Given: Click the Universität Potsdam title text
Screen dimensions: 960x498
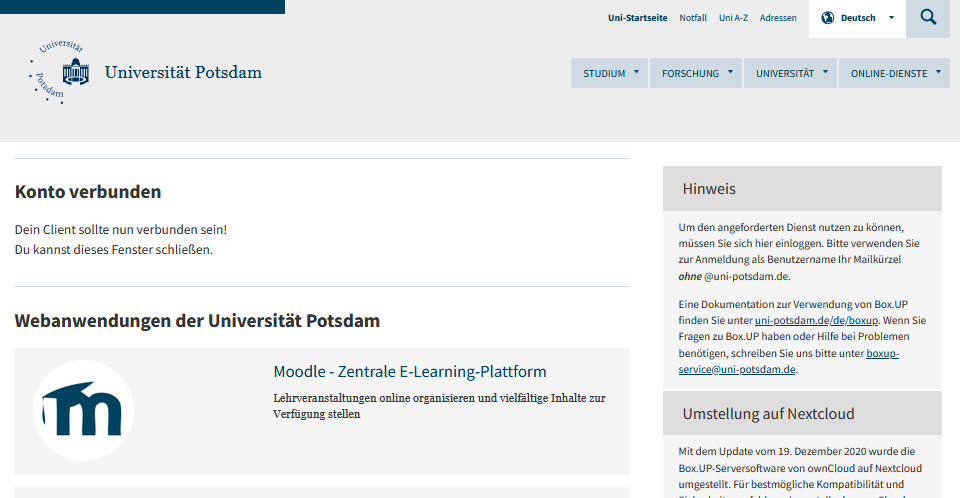Looking at the screenshot, I should coord(183,73).
